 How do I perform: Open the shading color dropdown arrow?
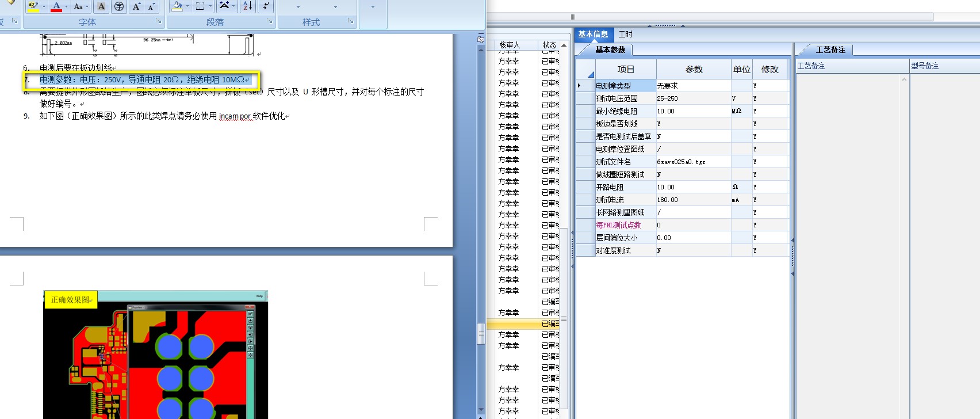point(187,6)
